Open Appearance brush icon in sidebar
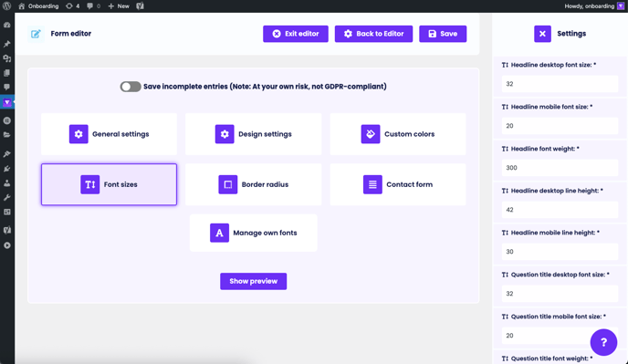Screen dimensions: 628x364 (6, 154)
